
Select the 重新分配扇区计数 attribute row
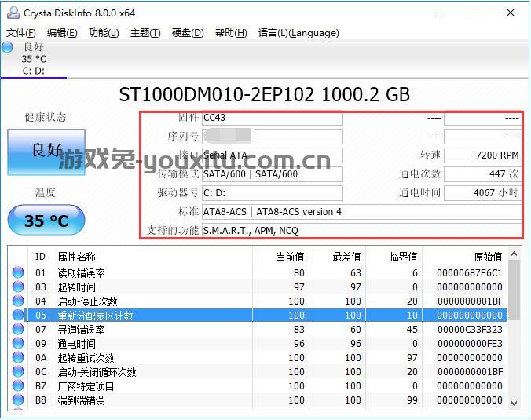258,316
